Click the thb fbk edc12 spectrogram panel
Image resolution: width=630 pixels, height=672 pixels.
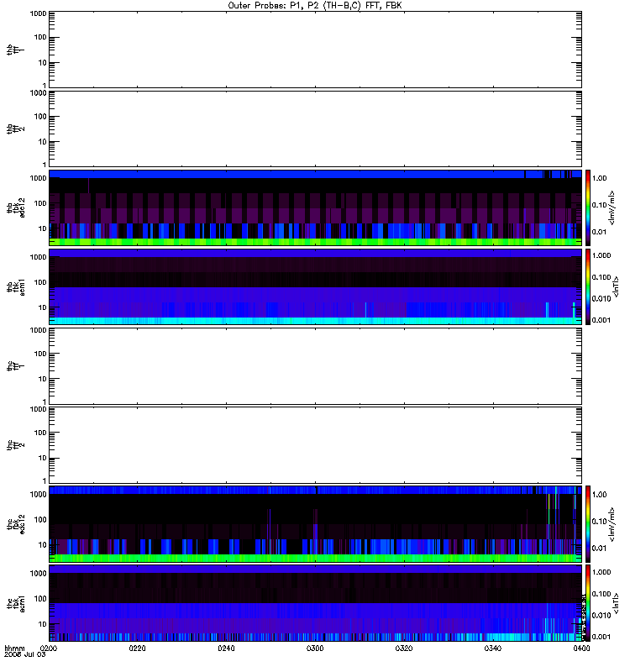(315, 207)
